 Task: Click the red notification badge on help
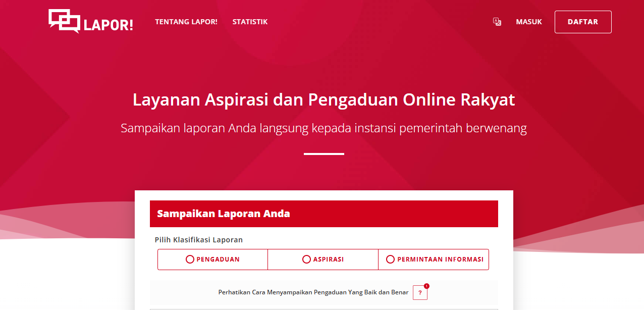coord(426,286)
